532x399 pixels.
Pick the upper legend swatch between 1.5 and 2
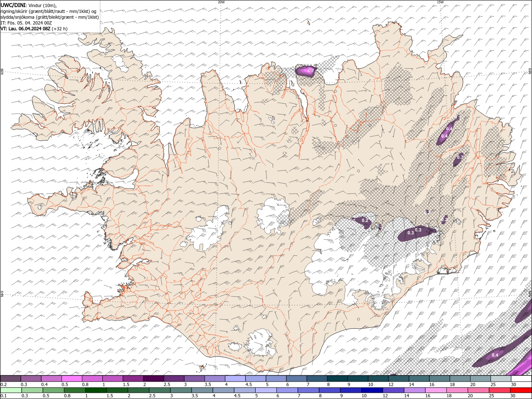pyautogui.click(x=133, y=379)
